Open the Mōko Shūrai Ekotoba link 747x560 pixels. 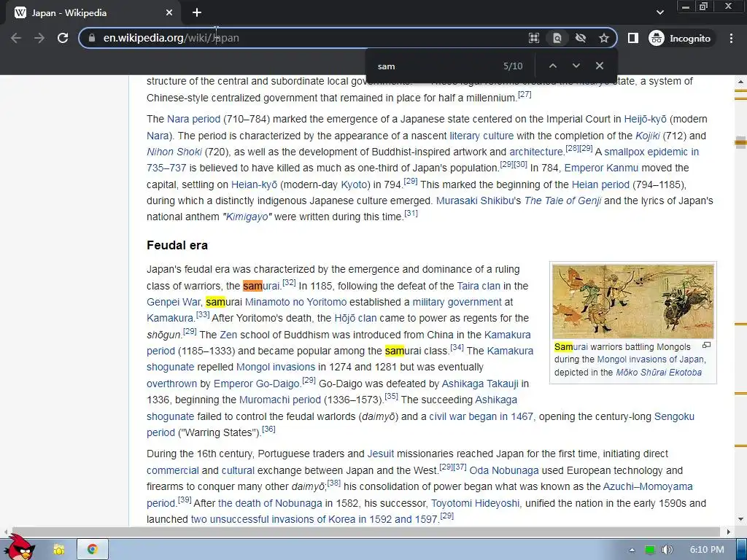[659, 373]
